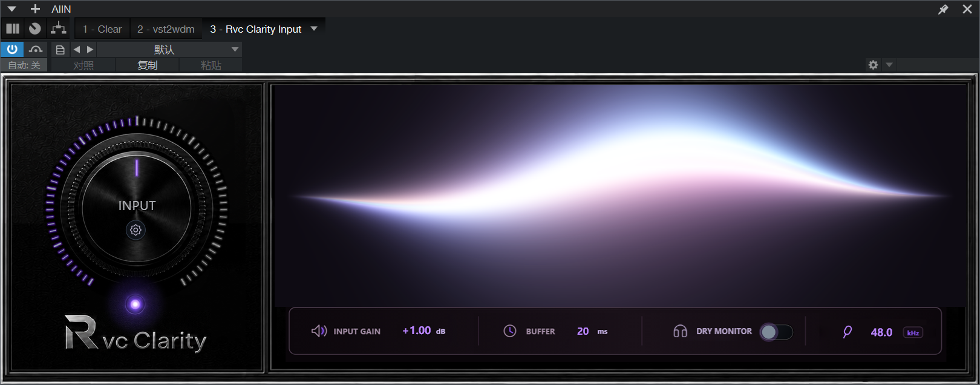This screenshot has width=980, height=385.
Task: Open the gear settings inside INPUT knob
Action: [136, 230]
